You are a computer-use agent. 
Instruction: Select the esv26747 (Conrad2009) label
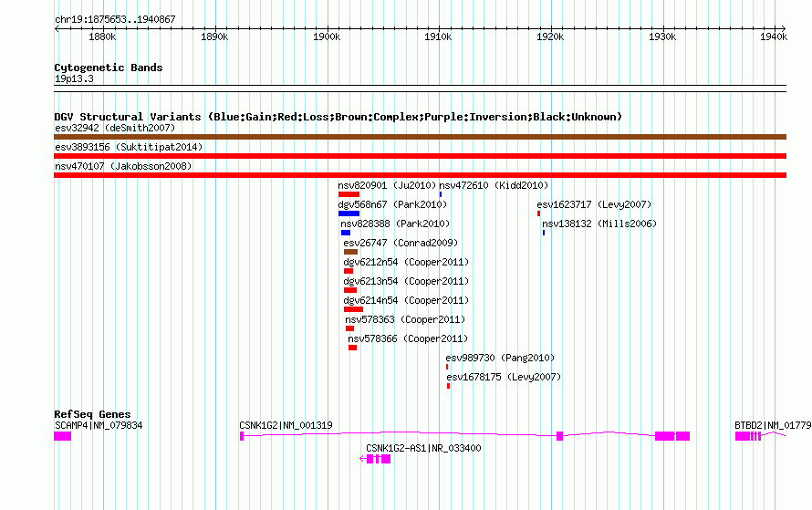click(401, 243)
